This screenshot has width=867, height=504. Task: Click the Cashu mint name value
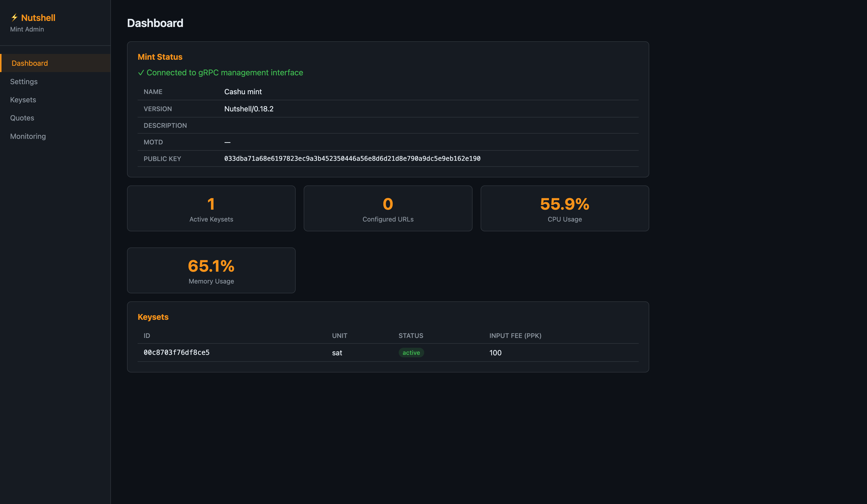[x=242, y=92]
